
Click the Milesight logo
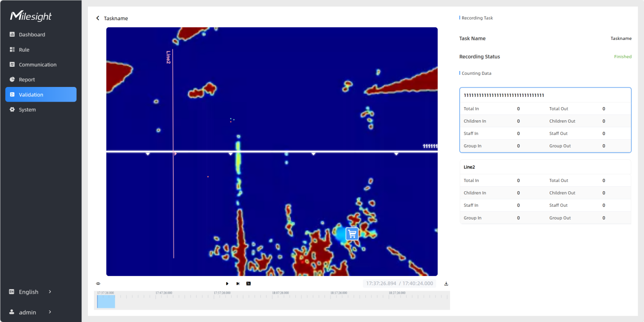pos(31,16)
